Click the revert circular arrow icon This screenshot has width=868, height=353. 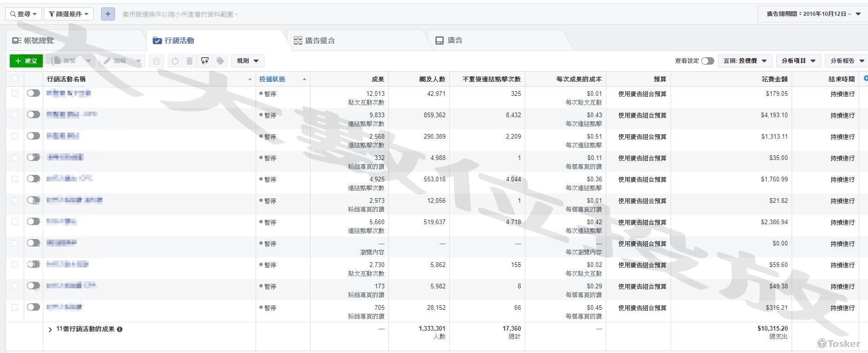pos(175,61)
